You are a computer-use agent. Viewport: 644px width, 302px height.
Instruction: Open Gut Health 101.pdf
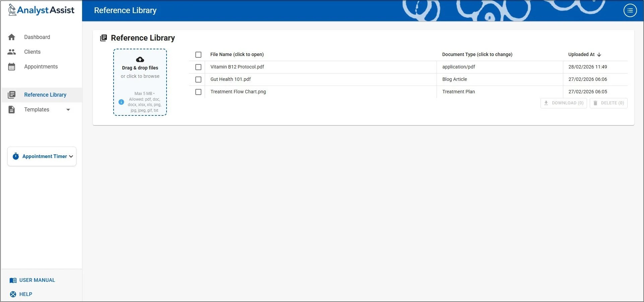click(231, 79)
